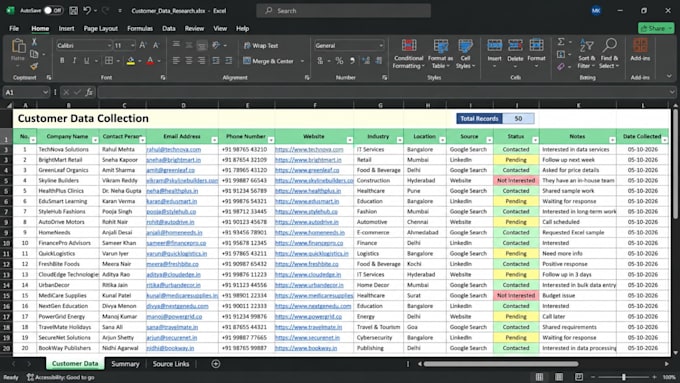Decrease font size with smaller A icon

156,45
